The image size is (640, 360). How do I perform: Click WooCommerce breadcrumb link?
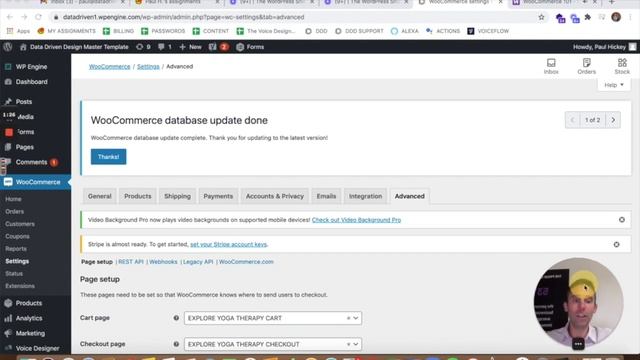click(109, 67)
